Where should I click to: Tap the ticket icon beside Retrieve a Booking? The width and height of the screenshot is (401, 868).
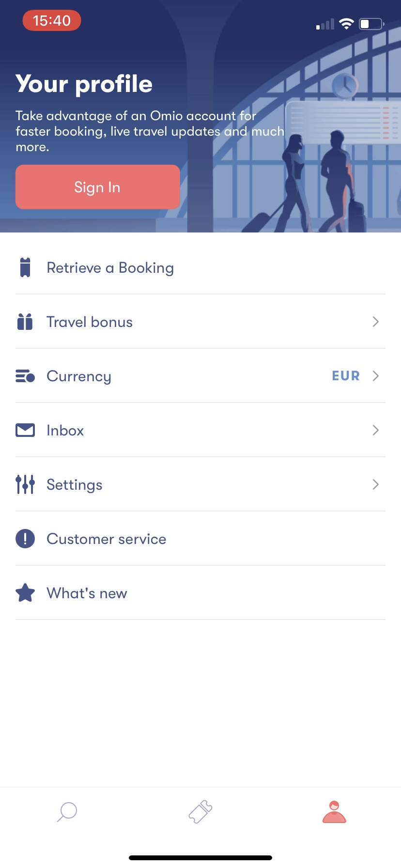click(x=25, y=267)
